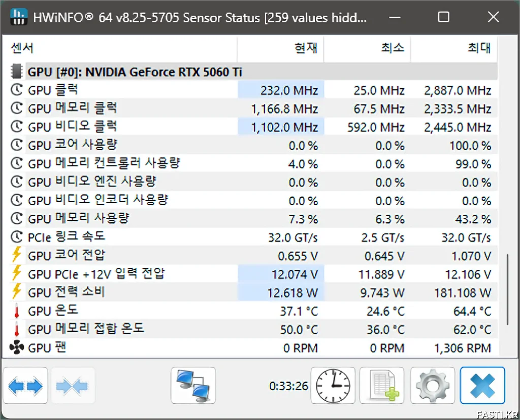Screen dimensions: 520x420
Task: Click the clock icon next to GPU 코어 사용량
Action: point(17,145)
